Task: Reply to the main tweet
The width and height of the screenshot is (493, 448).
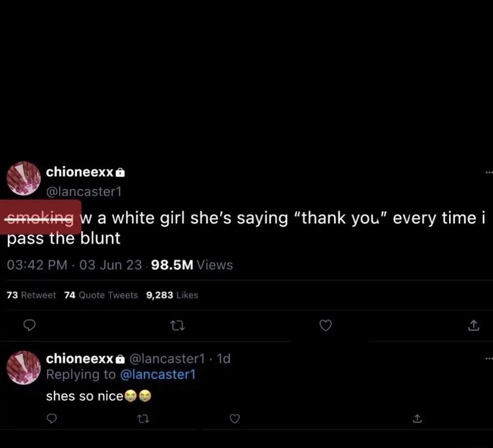Action: tap(30, 326)
